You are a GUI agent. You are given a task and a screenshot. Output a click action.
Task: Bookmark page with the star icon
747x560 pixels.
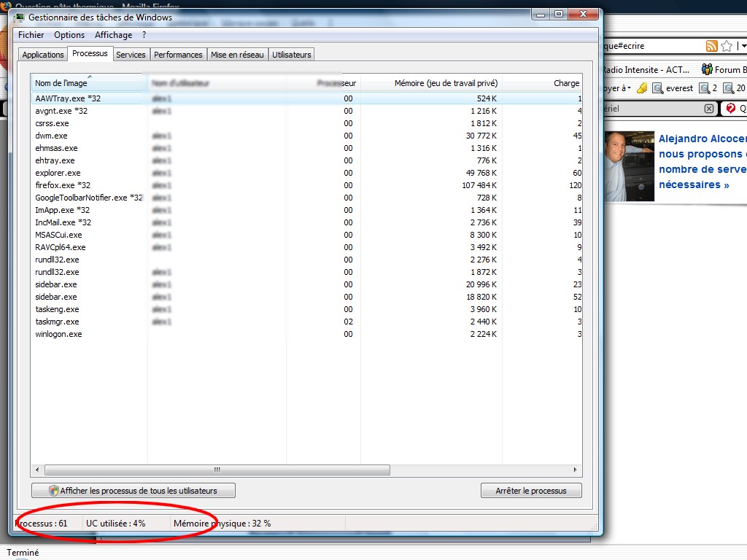pos(727,46)
